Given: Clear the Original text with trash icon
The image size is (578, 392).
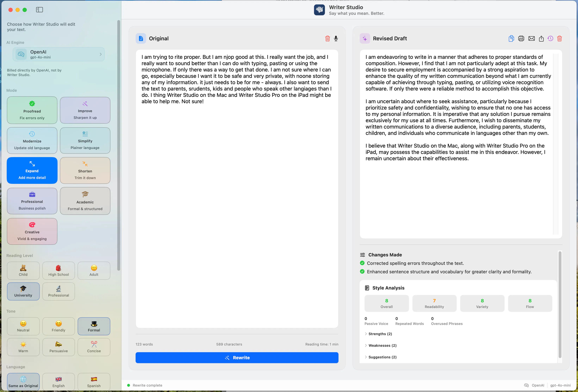Looking at the screenshot, I should [328, 39].
